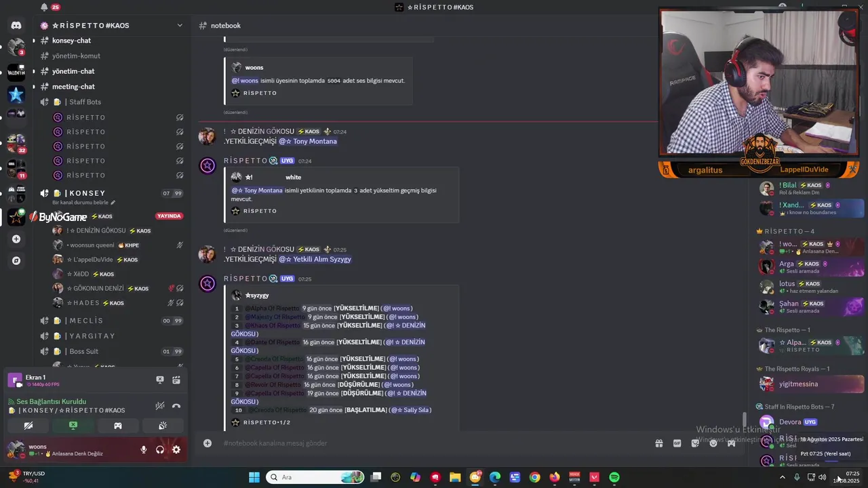Open apps gamepad icon in message bar
This screenshot has width=868, height=488.
click(731, 443)
